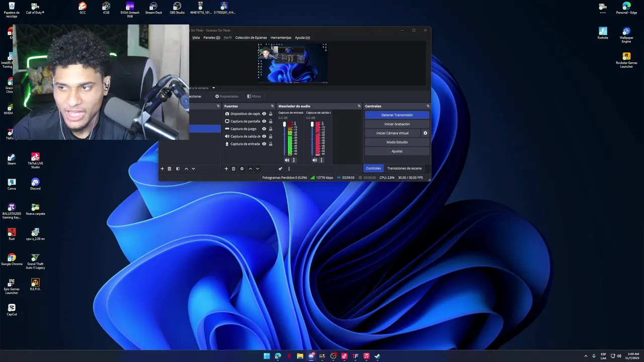Open Grand Theft Auto V Legacy shortcut

coord(35,261)
